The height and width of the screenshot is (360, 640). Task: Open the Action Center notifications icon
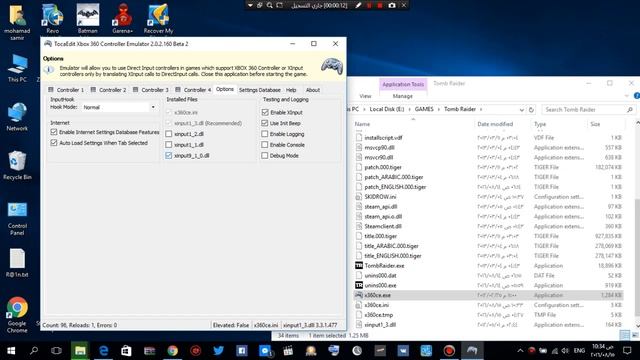point(627,351)
